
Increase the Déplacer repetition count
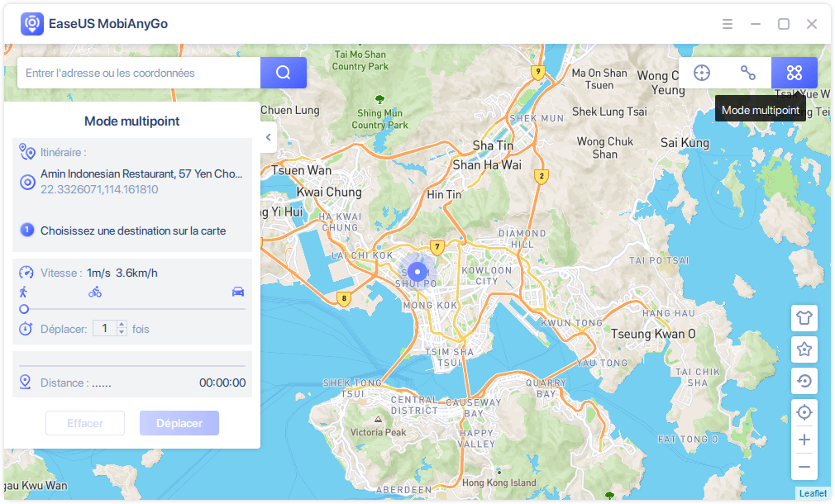pyautogui.click(x=122, y=325)
